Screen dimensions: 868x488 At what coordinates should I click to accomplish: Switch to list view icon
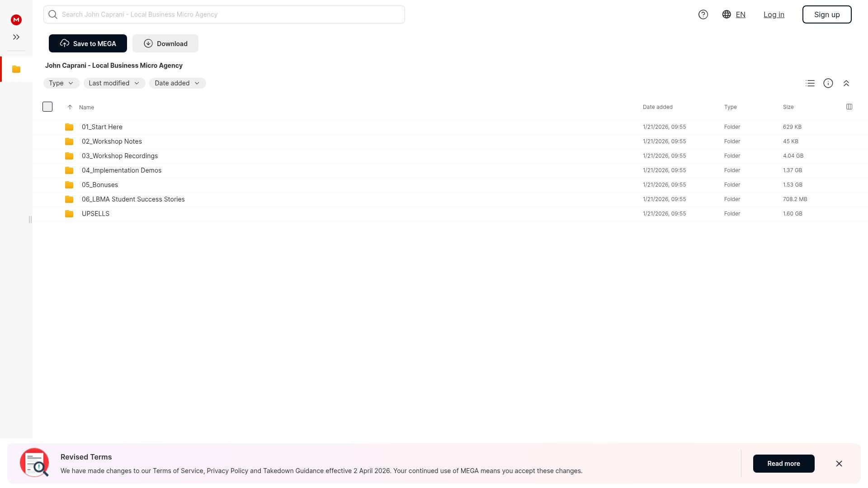tap(810, 83)
